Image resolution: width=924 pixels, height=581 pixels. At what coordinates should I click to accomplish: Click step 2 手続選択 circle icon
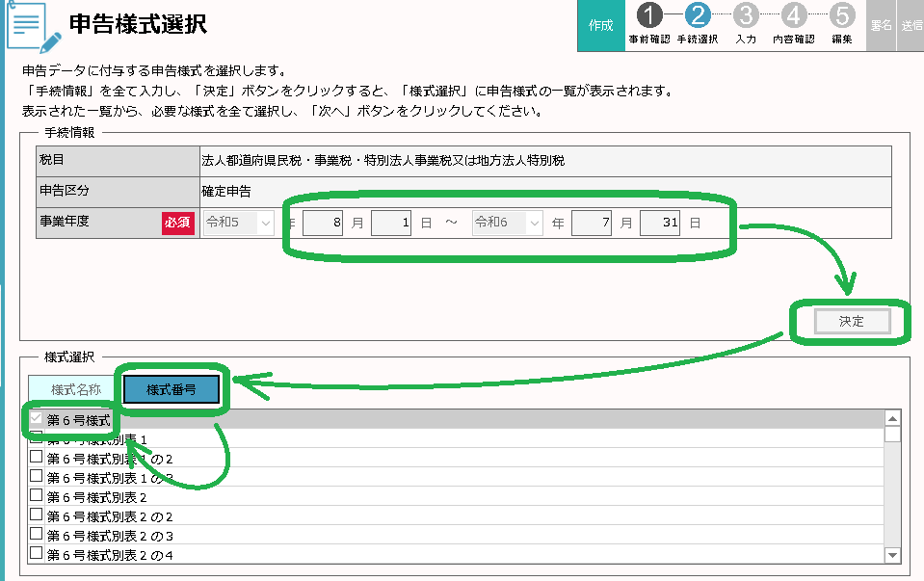pyautogui.click(x=700, y=16)
